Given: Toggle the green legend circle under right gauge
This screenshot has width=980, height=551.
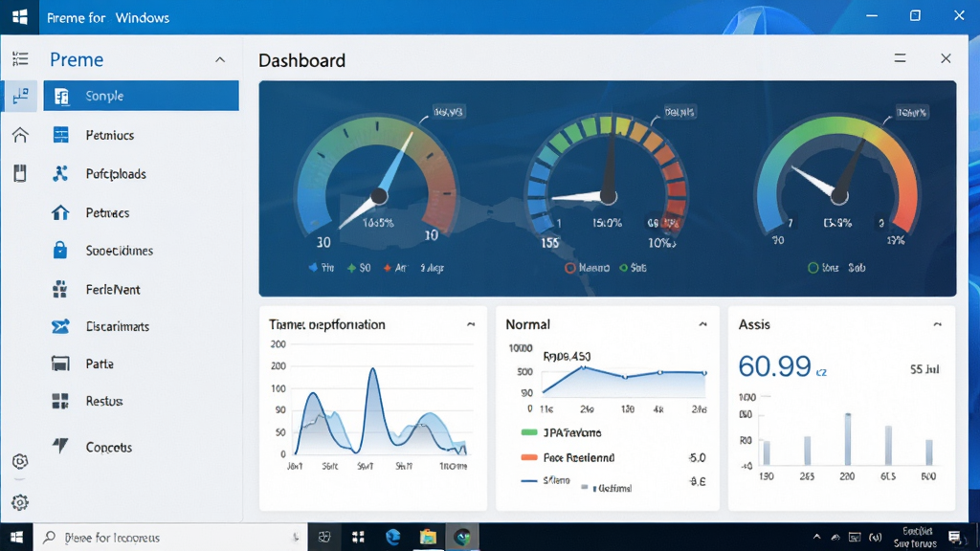Looking at the screenshot, I should [813, 268].
